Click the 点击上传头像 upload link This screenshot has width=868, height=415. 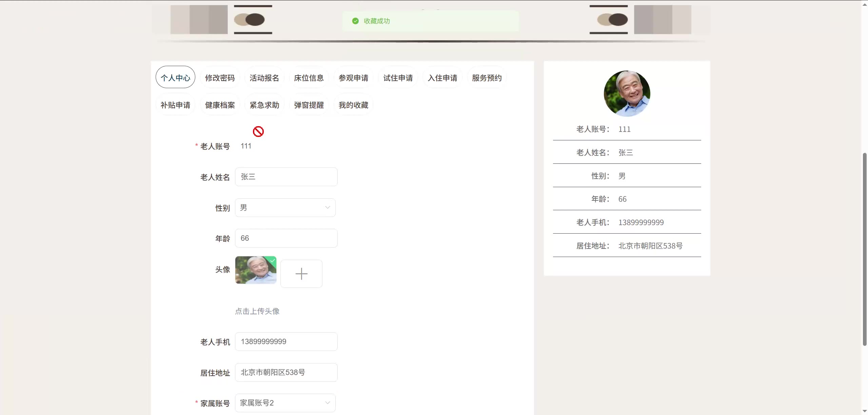[257, 311]
